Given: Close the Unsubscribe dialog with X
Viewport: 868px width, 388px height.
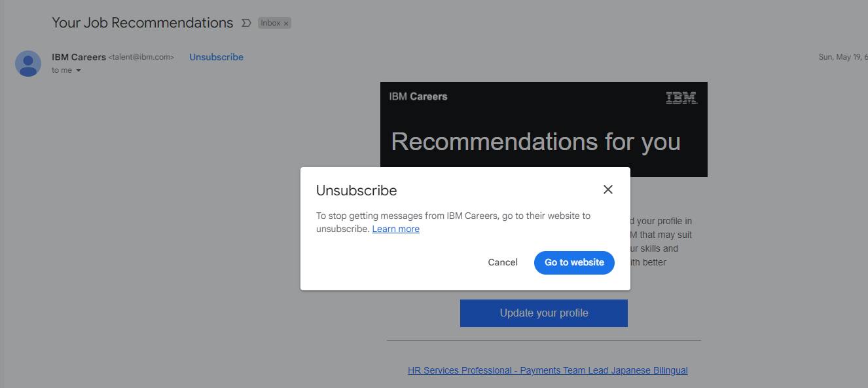Looking at the screenshot, I should click(x=608, y=189).
